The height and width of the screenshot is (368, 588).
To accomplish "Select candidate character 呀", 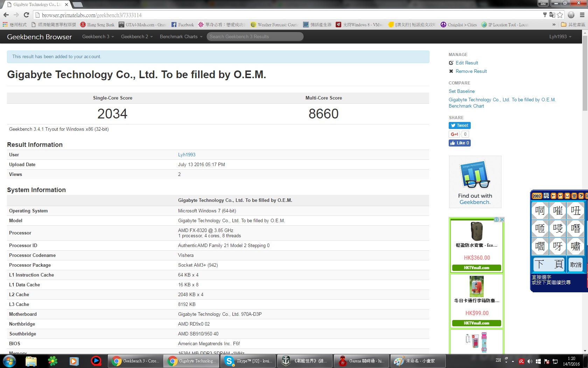I will [x=558, y=246].
